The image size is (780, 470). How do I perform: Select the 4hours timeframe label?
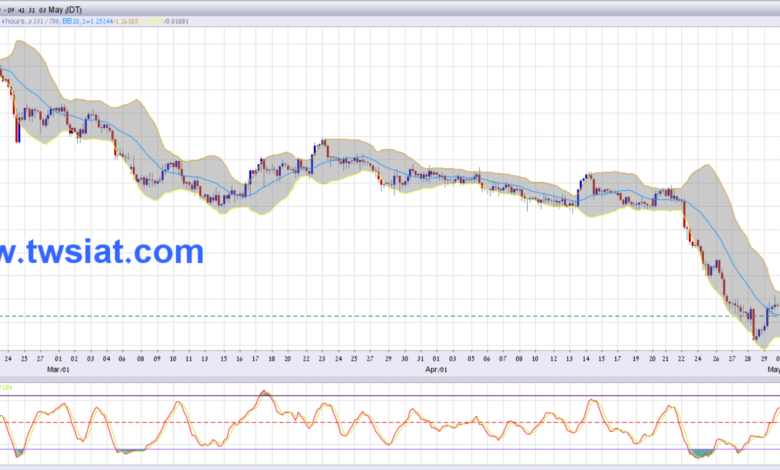click(13, 21)
